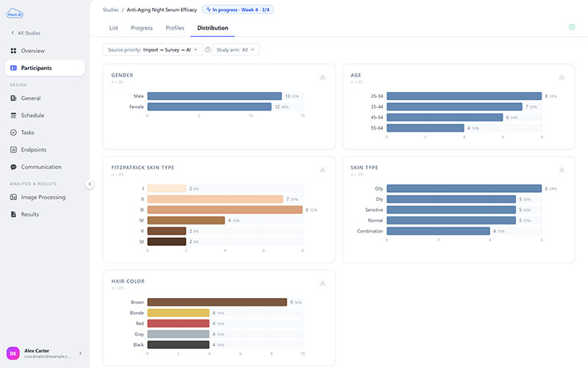Click the Fitzpatrick type VI bar

point(167,241)
